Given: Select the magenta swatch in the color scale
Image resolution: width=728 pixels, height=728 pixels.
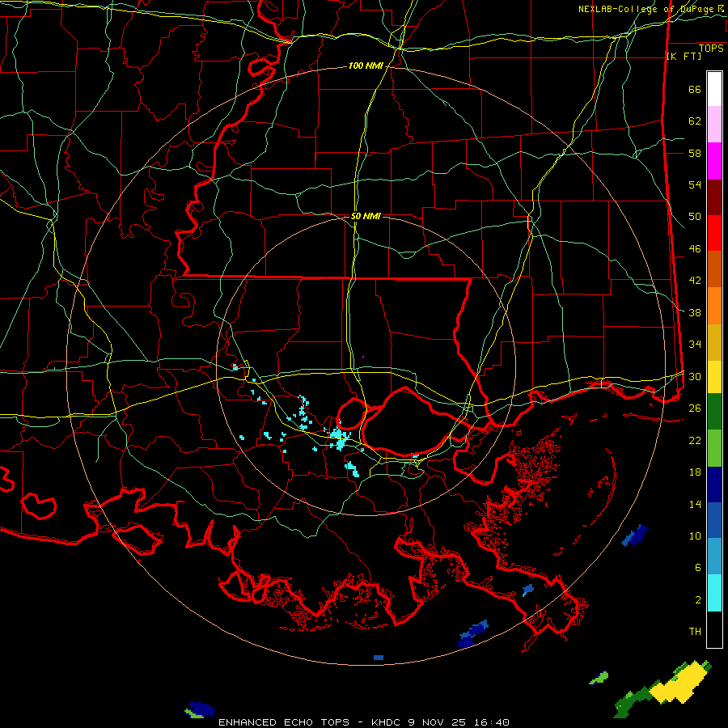Looking at the screenshot, I should point(714,161).
